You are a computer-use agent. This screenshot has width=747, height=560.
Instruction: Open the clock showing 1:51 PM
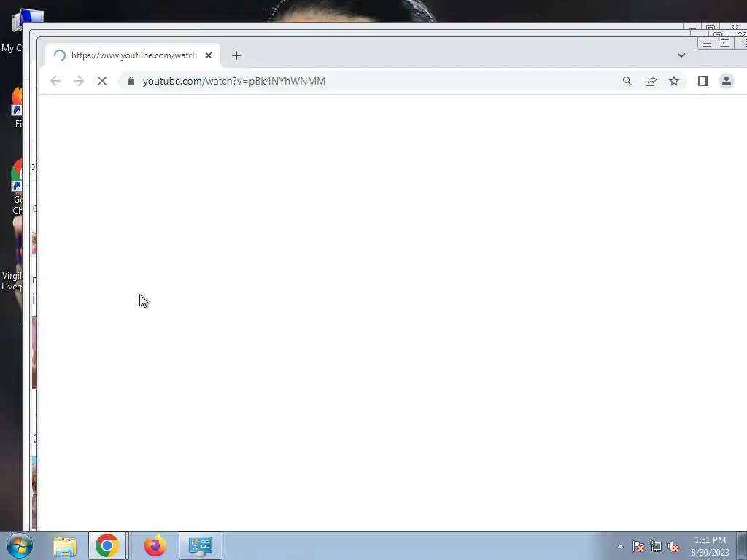coord(710,546)
